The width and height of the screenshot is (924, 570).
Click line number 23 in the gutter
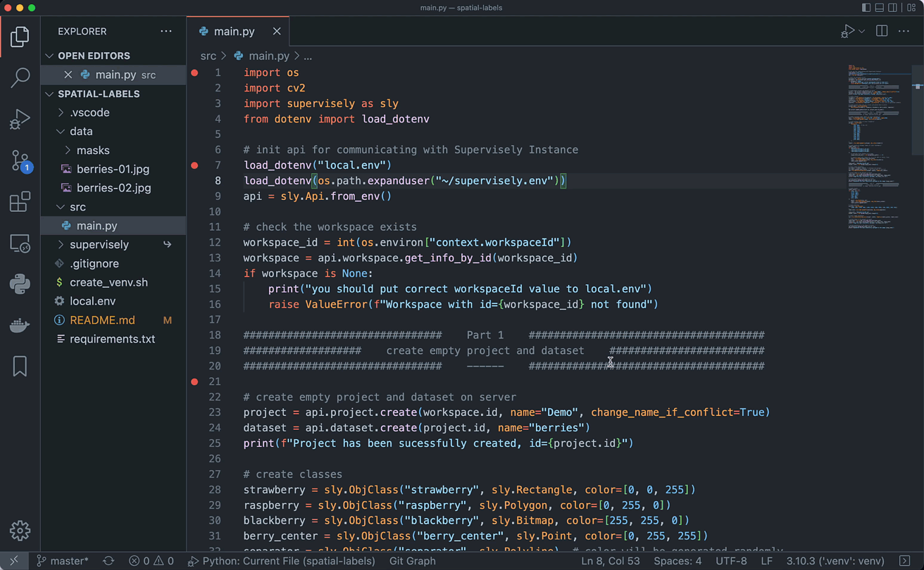[215, 412]
